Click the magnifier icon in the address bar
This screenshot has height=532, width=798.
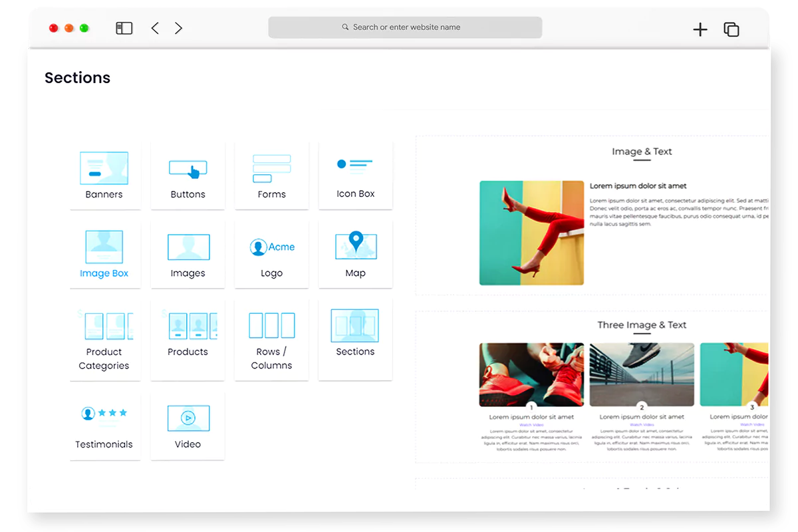pyautogui.click(x=345, y=27)
